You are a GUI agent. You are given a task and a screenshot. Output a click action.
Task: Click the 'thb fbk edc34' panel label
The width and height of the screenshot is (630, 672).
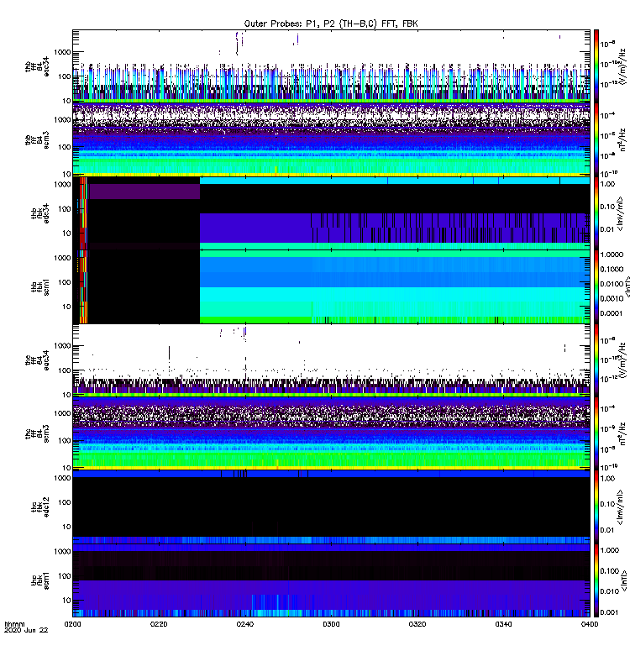(40, 213)
